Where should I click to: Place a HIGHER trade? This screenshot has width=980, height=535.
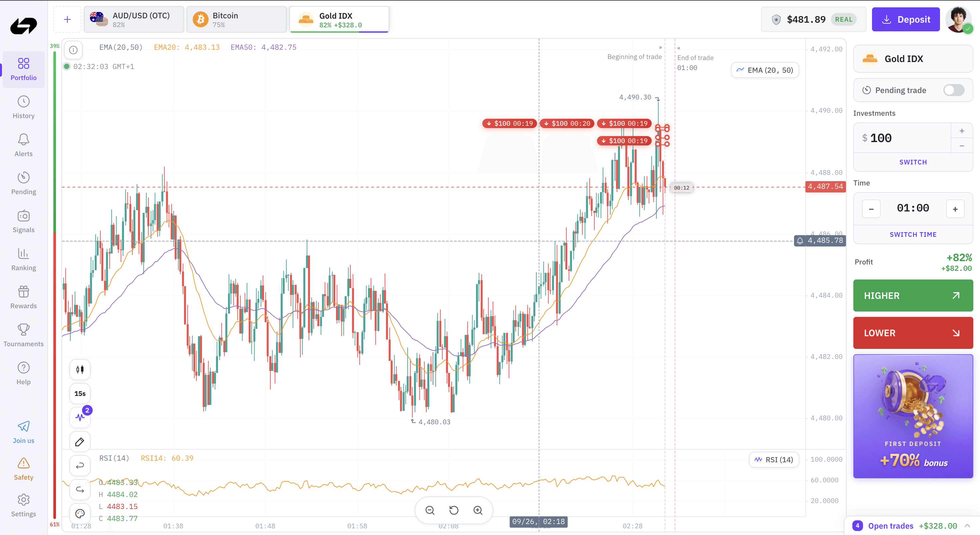click(x=913, y=296)
